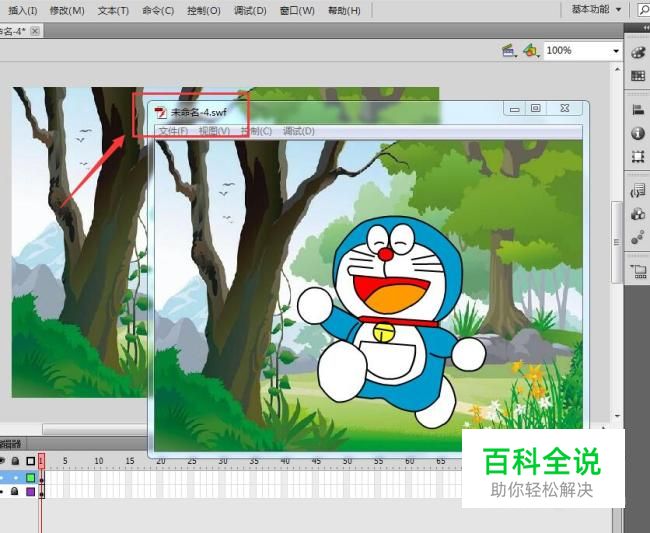This screenshot has width=650, height=533.
Task: Open 视图(V) menu in SWF player window
Action: coord(214,131)
